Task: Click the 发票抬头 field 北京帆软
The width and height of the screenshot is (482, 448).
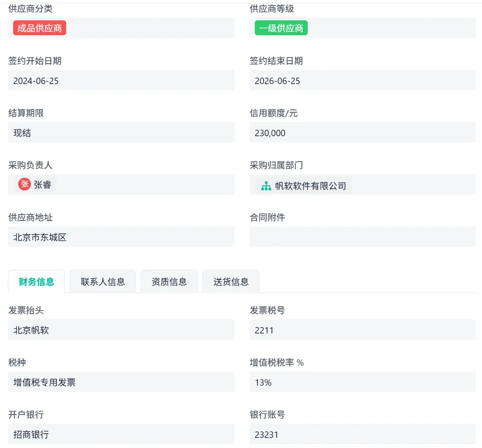Action: (x=121, y=330)
